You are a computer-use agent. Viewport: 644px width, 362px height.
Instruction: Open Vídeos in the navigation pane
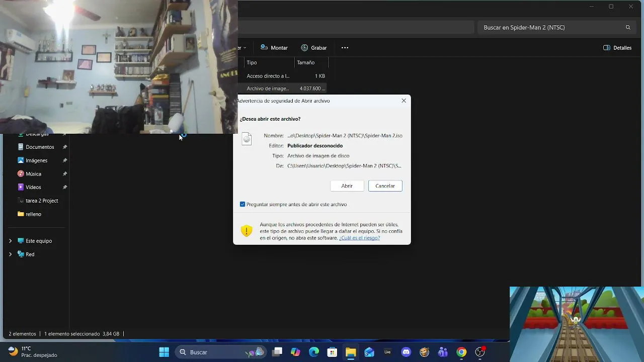33,187
